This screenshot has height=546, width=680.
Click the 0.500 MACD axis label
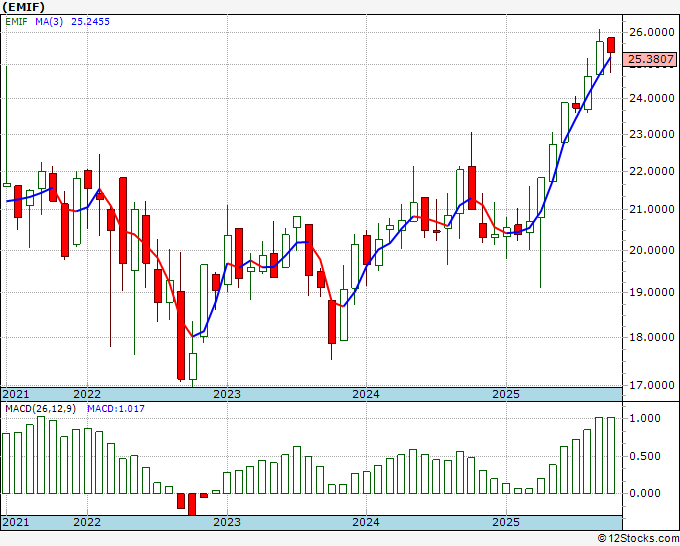[x=644, y=456]
